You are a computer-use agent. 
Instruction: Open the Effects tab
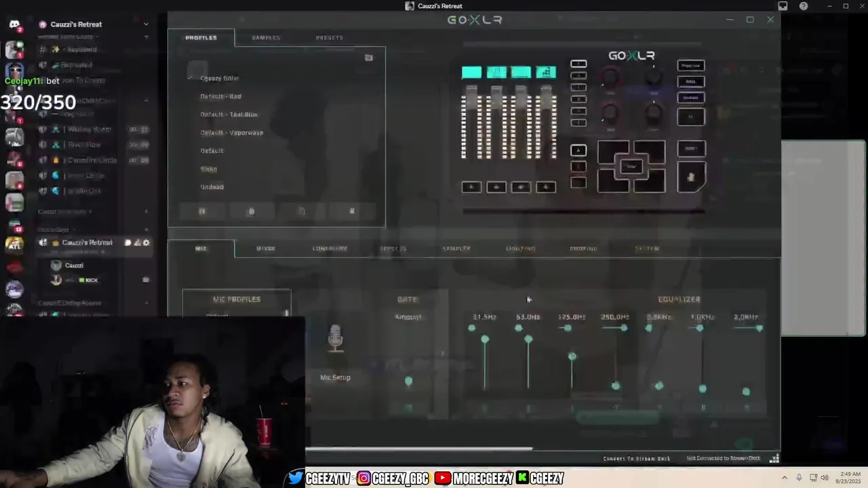point(393,249)
